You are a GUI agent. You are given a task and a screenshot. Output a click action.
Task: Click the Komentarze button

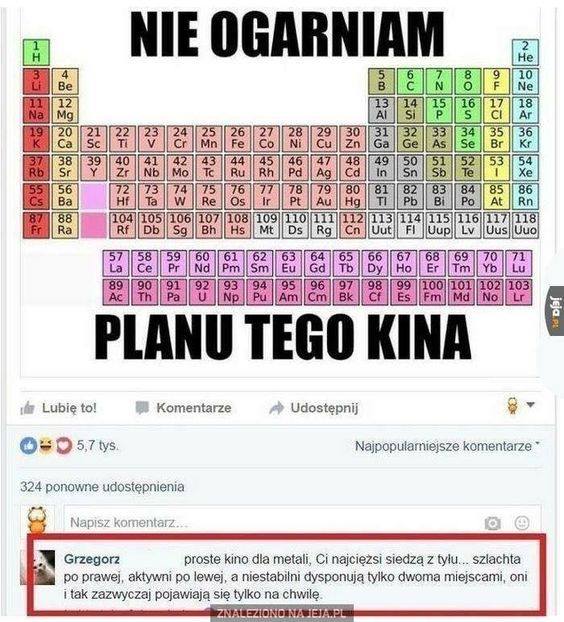coord(183,408)
